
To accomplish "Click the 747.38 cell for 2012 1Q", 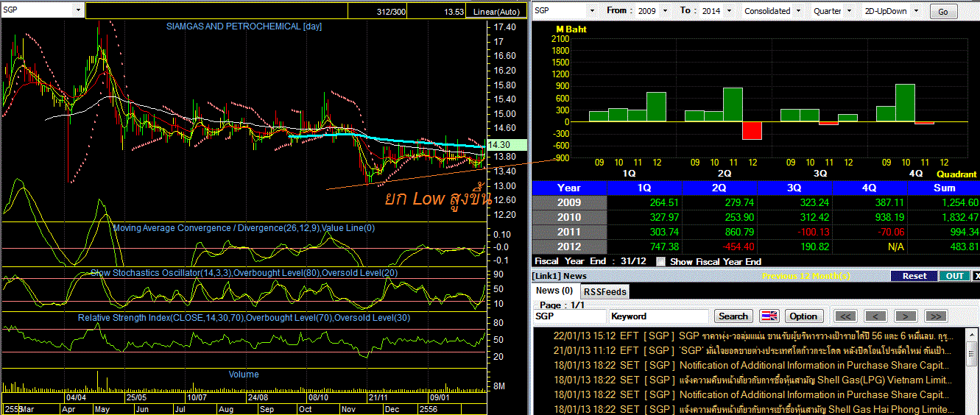I will [644, 246].
